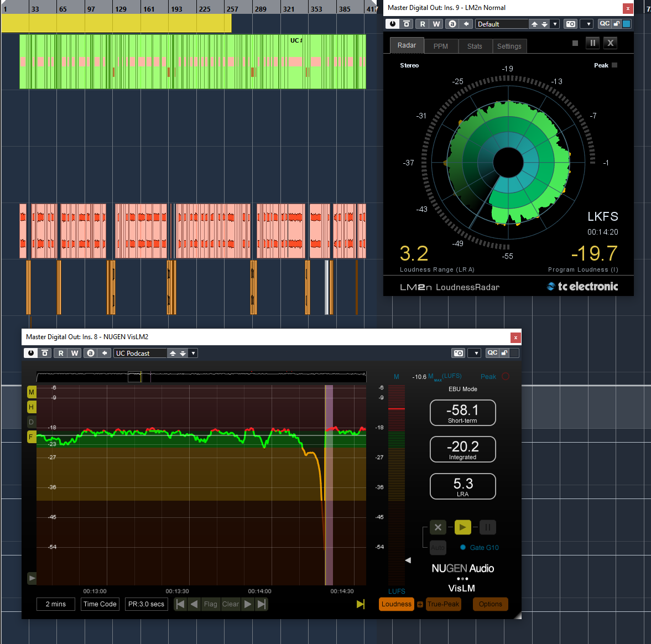Toggle the Auto button in VisLM
The image size is (651, 644).
(x=438, y=548)
